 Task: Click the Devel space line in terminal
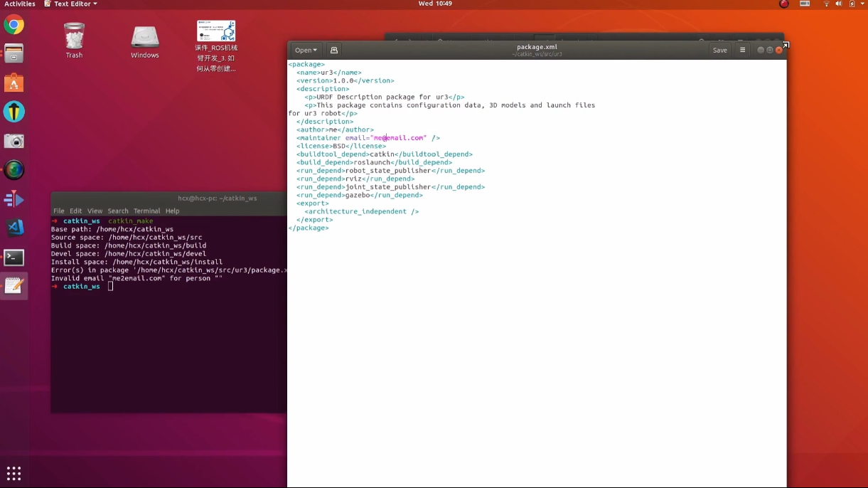(x=129, y=254)
